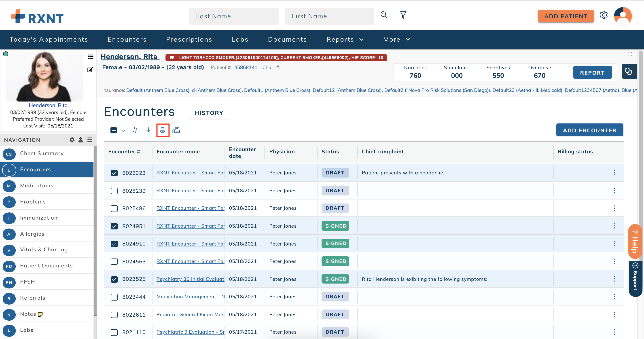
Task: Open navigation settings gear
Action: (72, 140)
